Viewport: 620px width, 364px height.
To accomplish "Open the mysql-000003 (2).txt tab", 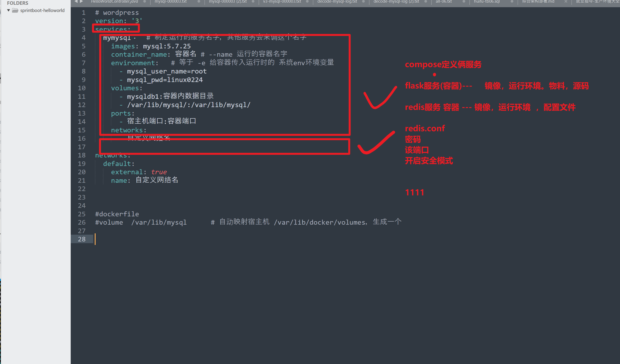I will pos(228,2).
